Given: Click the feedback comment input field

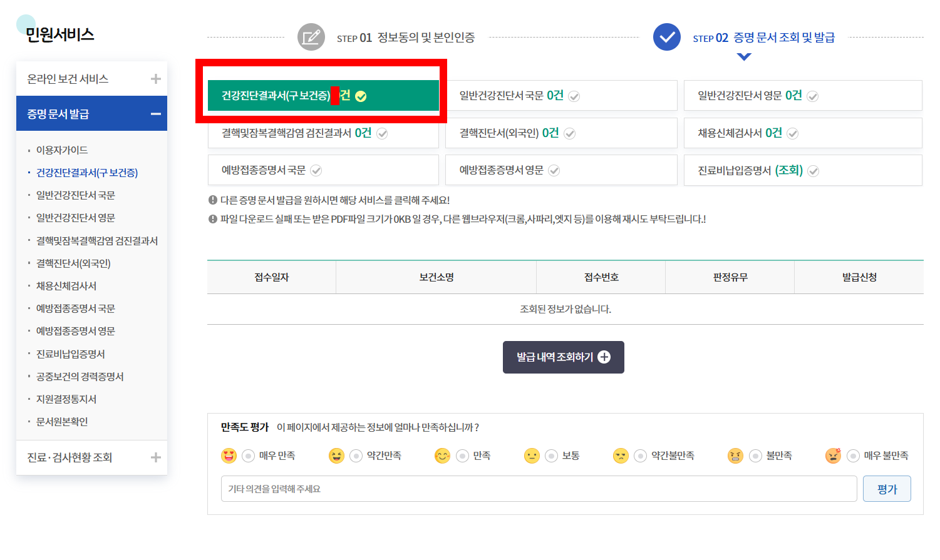Looking at the screenshot, I should pyautogui.click(x=539, y=489).
